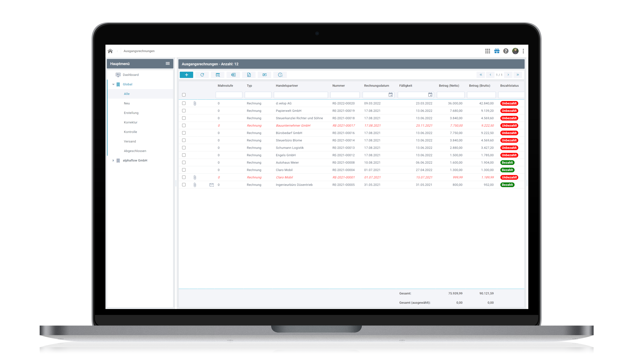Select the Kontrolle menu entry

[130, 132]
